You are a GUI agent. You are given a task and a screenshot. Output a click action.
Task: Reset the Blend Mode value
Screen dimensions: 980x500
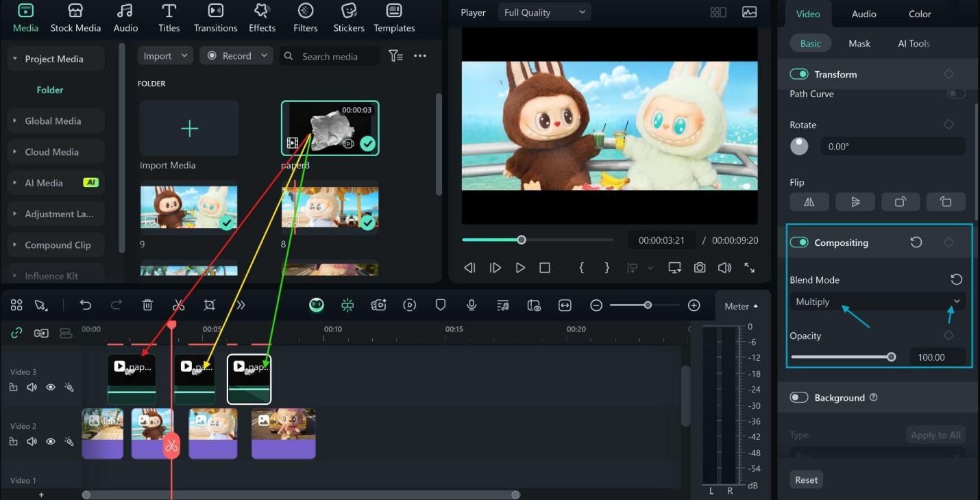tap(956, 279)
